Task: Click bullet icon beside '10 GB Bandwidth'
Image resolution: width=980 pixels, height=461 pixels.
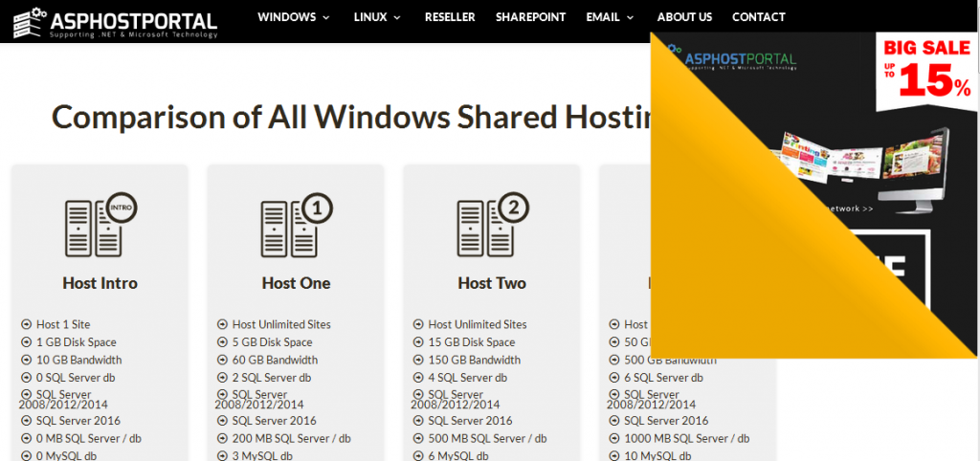Action: coord(26,360)
